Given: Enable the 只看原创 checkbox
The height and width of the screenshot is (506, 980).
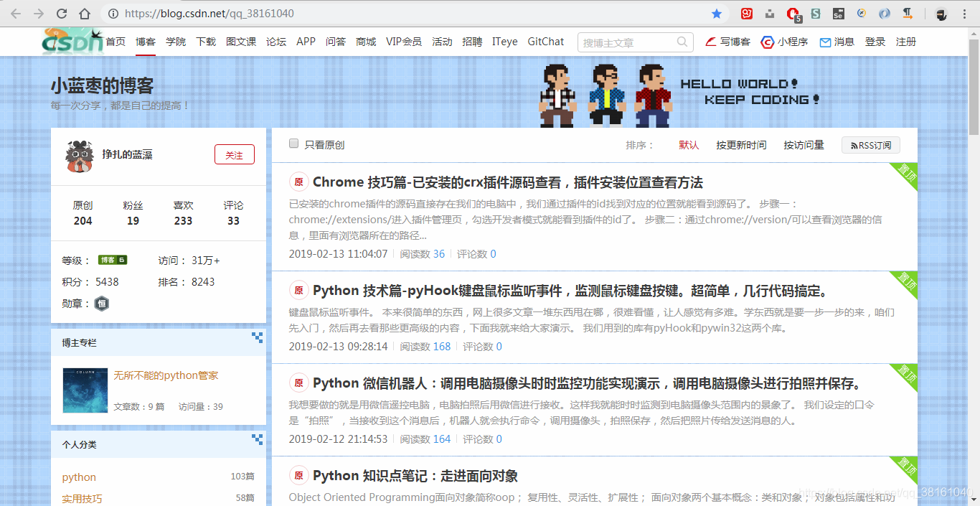Looking at the screenshot, I should pyautogui.click(x=293, y=143).
